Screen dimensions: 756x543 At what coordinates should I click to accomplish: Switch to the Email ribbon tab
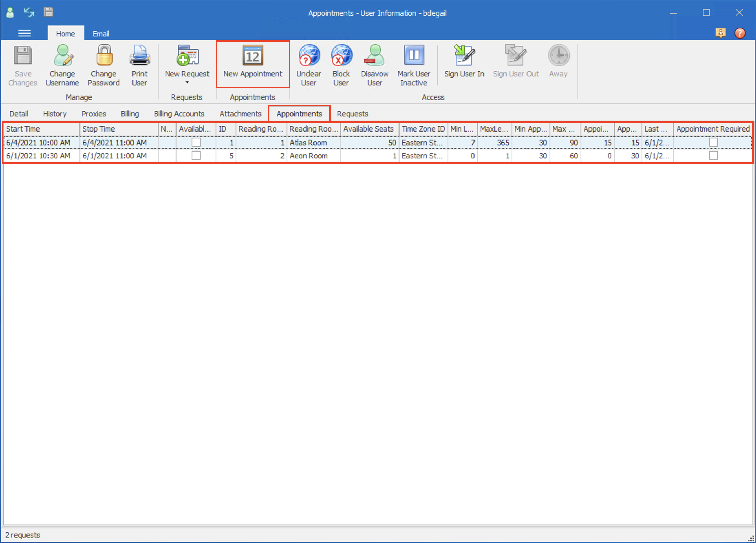(100, 33)
